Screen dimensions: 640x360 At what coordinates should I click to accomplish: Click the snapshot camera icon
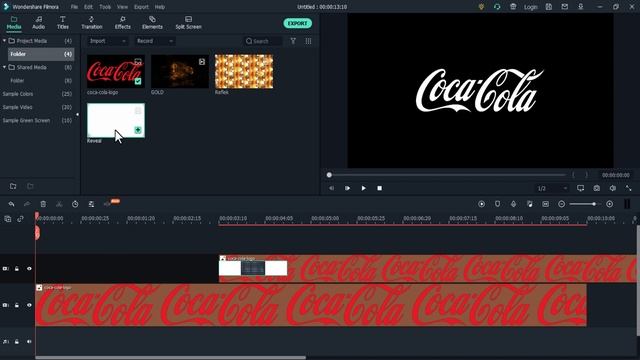point(596,188)
